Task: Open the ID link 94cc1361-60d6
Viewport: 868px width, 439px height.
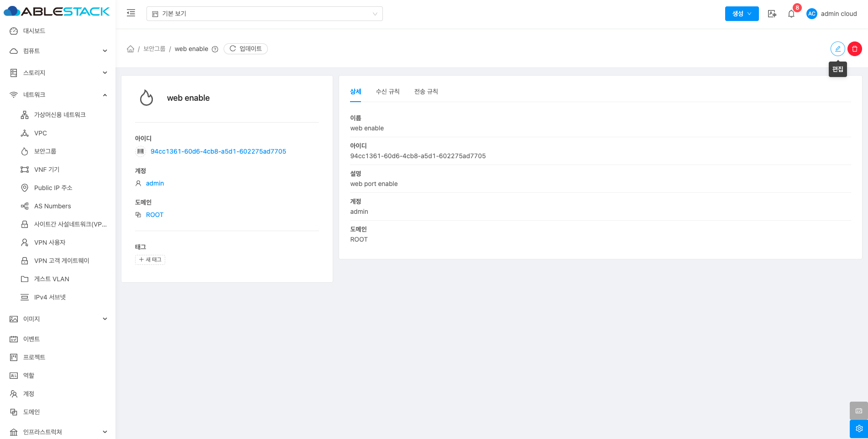Action: click(x=218, y=151)
